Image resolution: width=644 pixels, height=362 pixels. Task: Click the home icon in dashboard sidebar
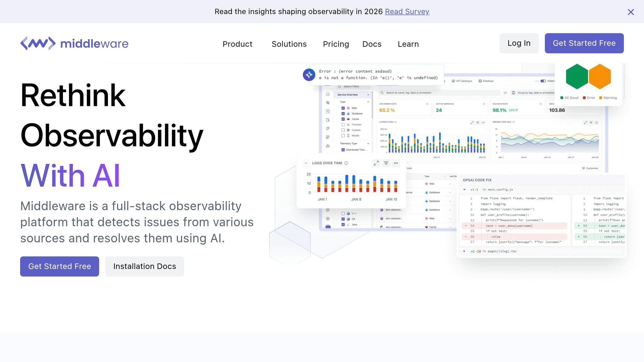pos(328,94)
